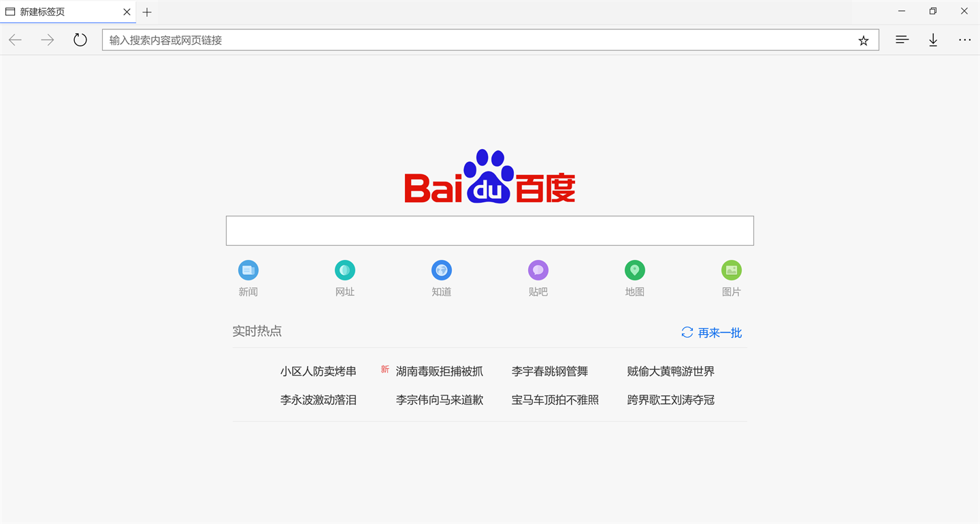
Task: Open the 知道 icon
Action: coord(442,279)
